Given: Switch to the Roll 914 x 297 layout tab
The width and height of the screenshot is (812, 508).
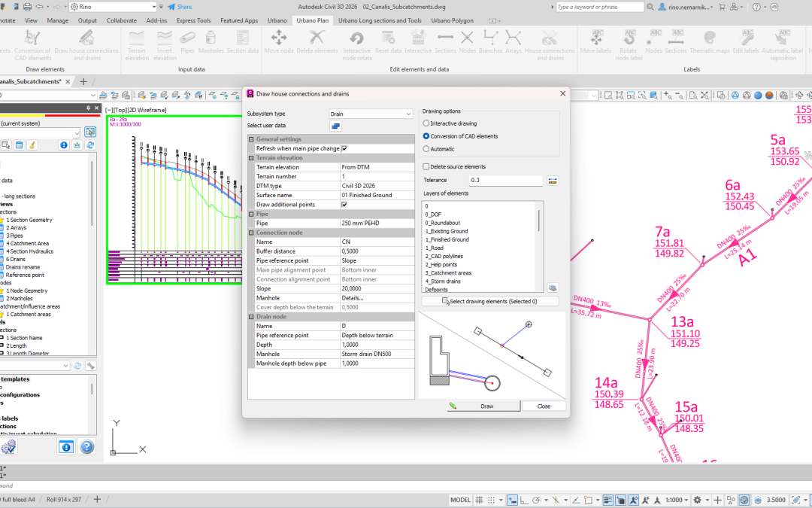Looking at the screenshot, I should 64,499.
